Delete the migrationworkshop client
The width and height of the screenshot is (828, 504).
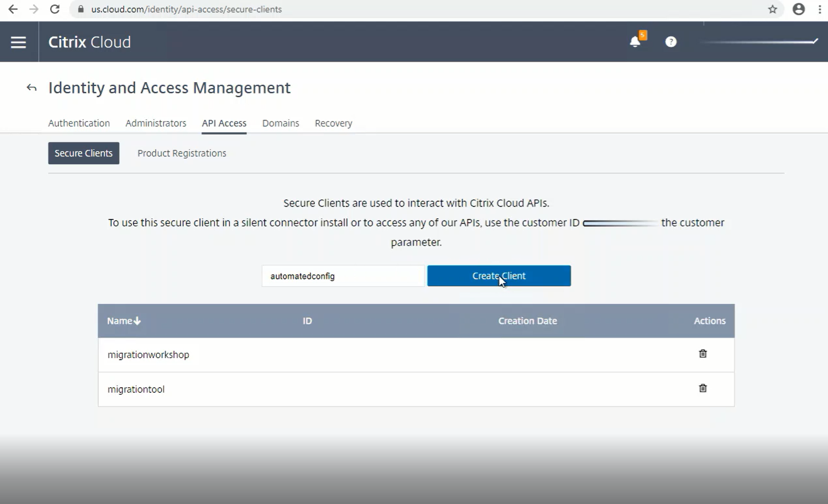pos(703,353)
